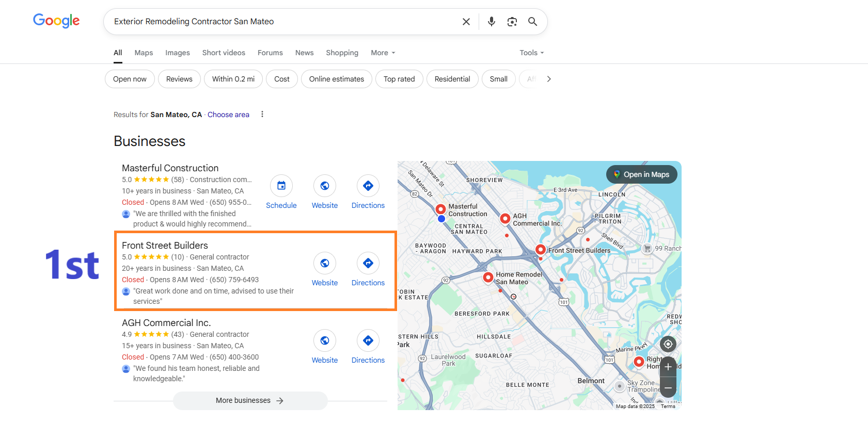Switch to the Images tab
Viewport: 868px width, 423px height.
pos(178,53)
